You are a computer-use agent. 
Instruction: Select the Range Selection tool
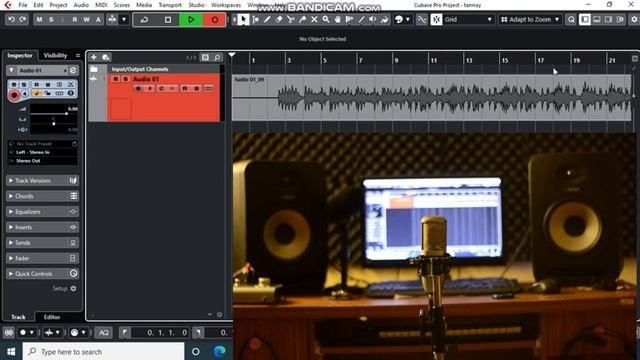tap(256, 19)
